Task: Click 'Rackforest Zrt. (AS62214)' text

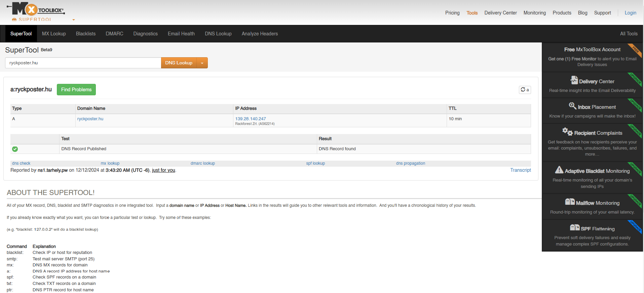Action: [255, 124]
